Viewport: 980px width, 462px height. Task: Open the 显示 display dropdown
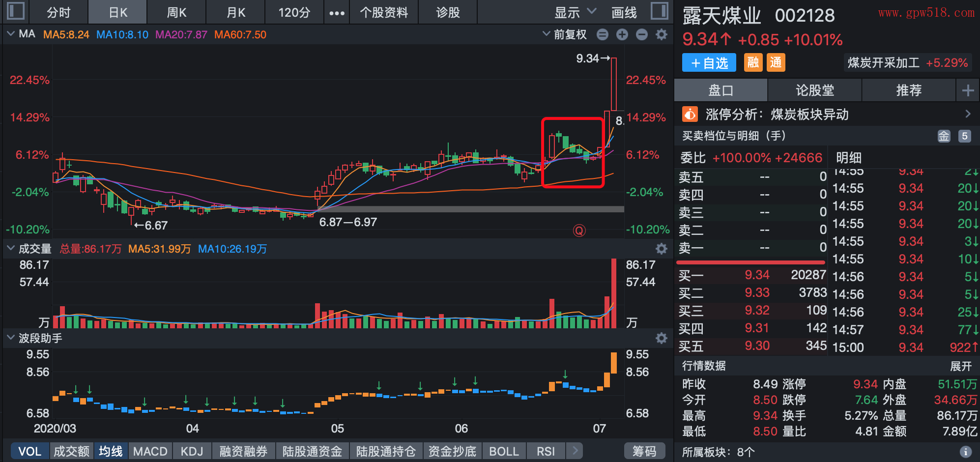[575, 12]
